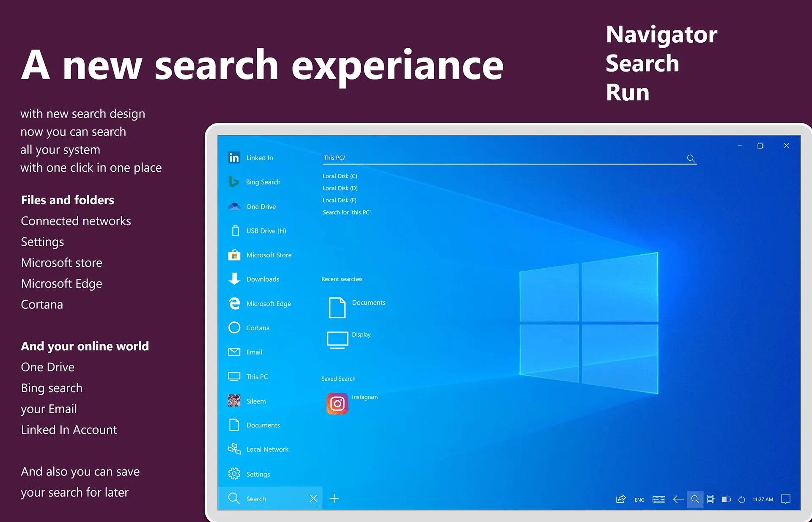Select the Search tab at bottom left
This screenshot has height=522, width=812.
tap(270, 498)
